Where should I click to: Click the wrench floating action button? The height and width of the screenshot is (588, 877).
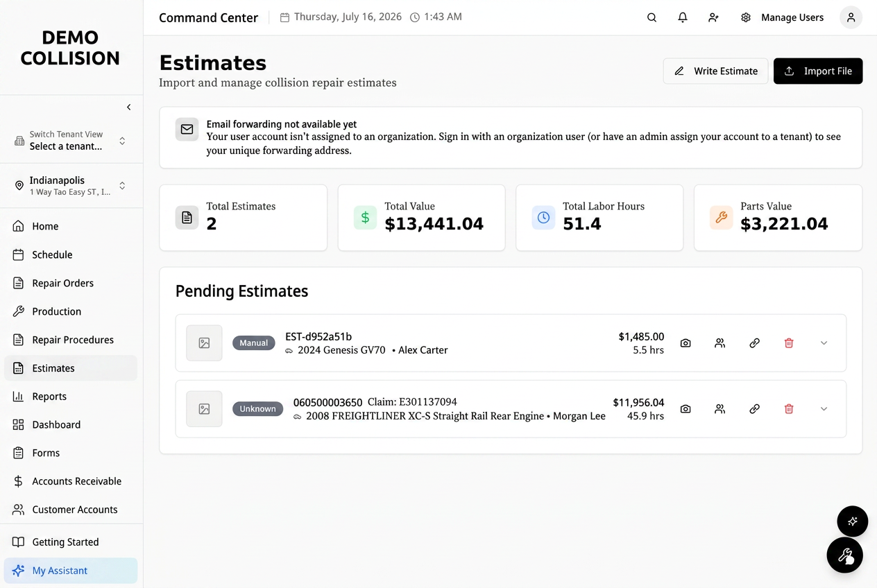click(844, 555)
